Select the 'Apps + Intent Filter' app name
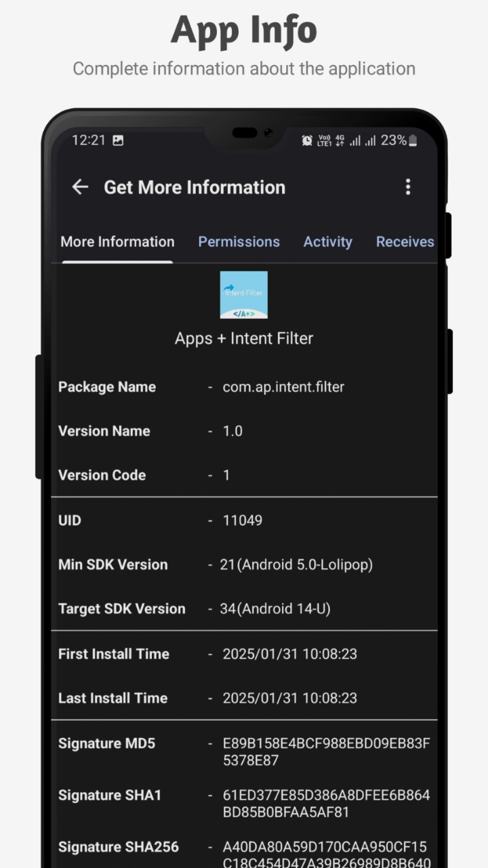Screen dimensions: 488x868 point(244,338)
